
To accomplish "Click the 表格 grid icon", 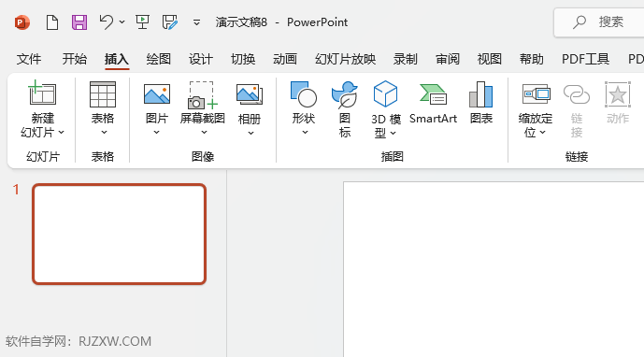I will click(103, 94).
